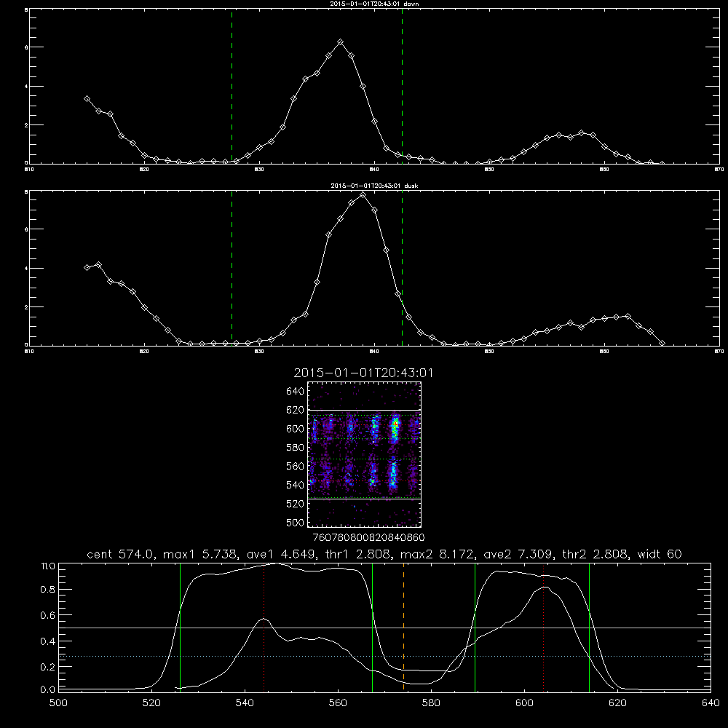Click the '580' label on bottom plot x-axis
This screenshot has height=728, width=728.
tap(431, 703)
